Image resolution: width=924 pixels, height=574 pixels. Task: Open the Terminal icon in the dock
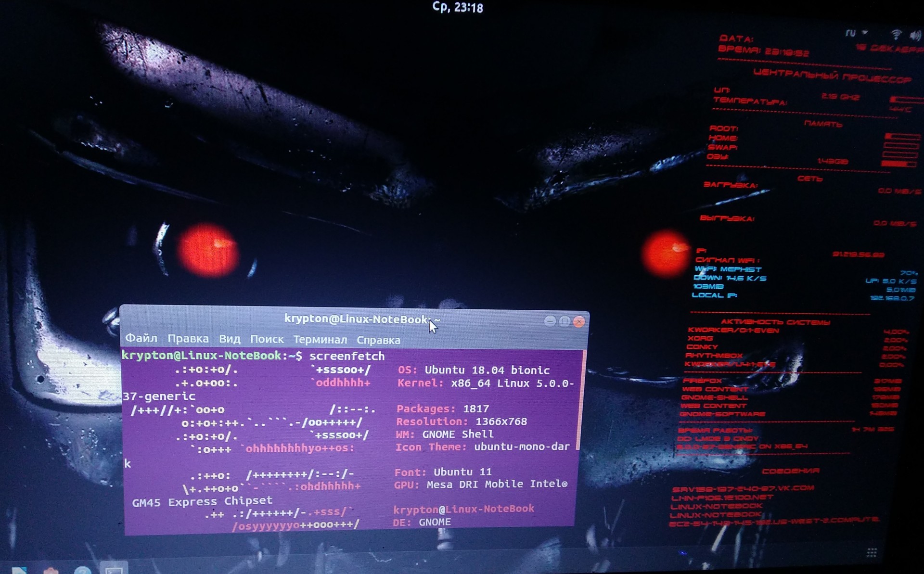pos(114,568)
